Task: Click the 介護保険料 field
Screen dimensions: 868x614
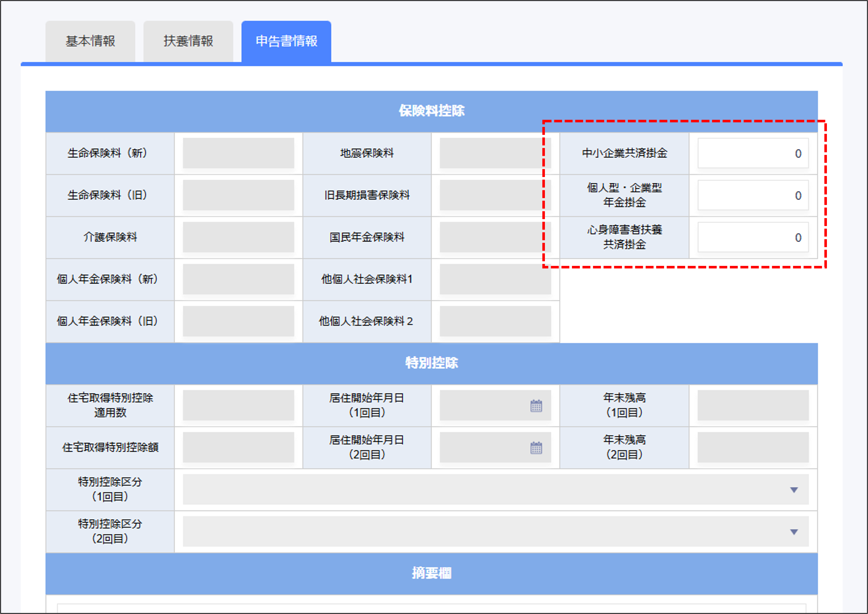Action: click(x=238, y=237)
